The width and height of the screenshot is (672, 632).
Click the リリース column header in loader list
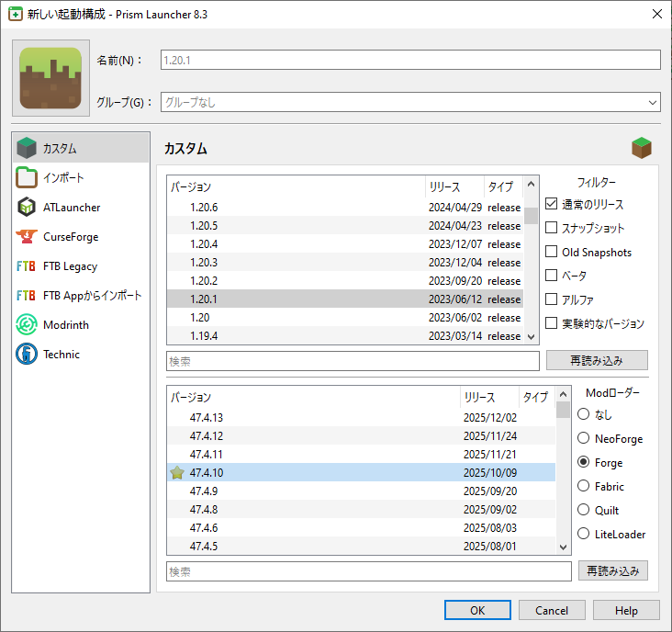pyautogui.click(x=488, y=397)
